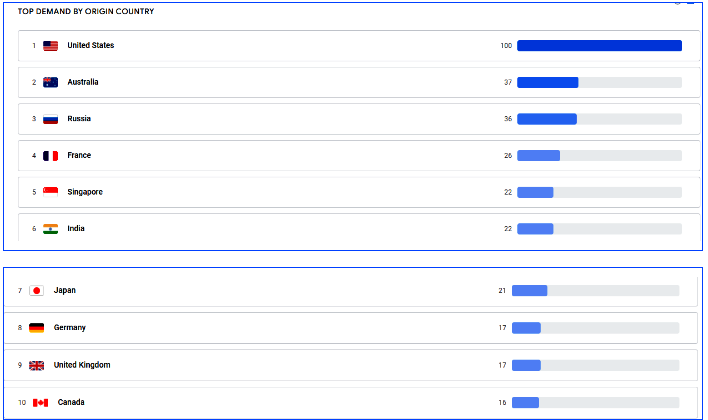Viewport: 708px width, 420px height.
Task: Click the Top Demand by Origin Country heading
Action: (x=86, y=11)
